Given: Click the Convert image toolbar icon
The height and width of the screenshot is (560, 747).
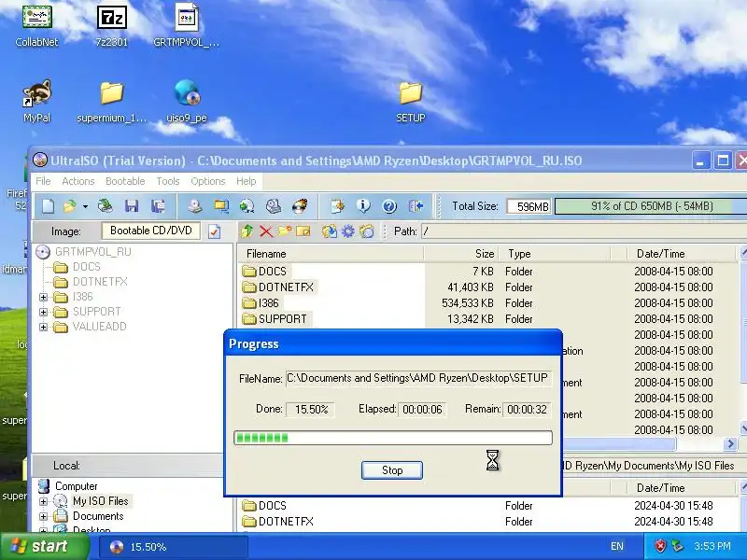Looking at the screenshot, I should coord(247,206).
